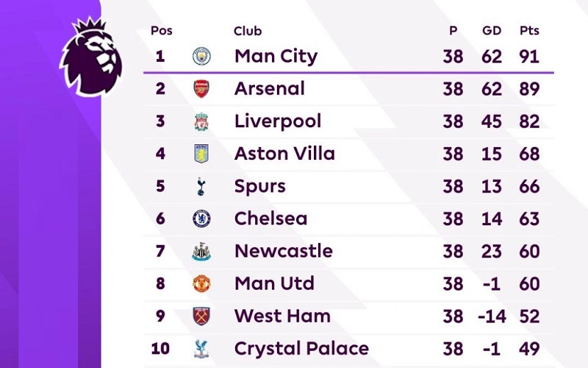Click the West Ham club crest

click(x=201, y=316)
